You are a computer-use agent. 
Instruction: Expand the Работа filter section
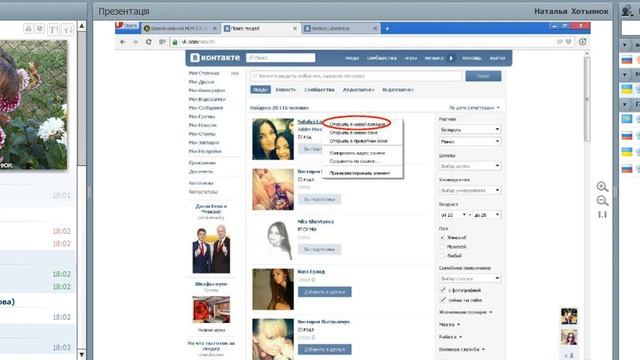451,337
